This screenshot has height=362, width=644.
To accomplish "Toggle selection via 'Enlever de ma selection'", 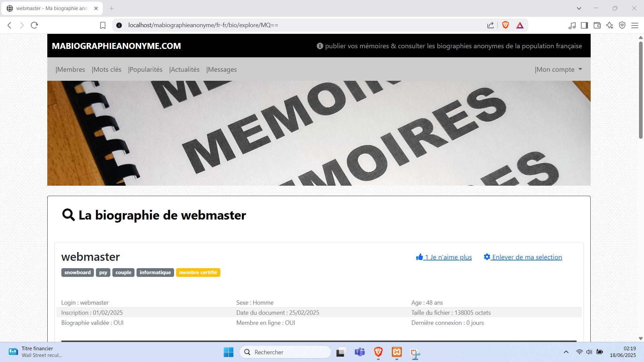I will 523,257.
